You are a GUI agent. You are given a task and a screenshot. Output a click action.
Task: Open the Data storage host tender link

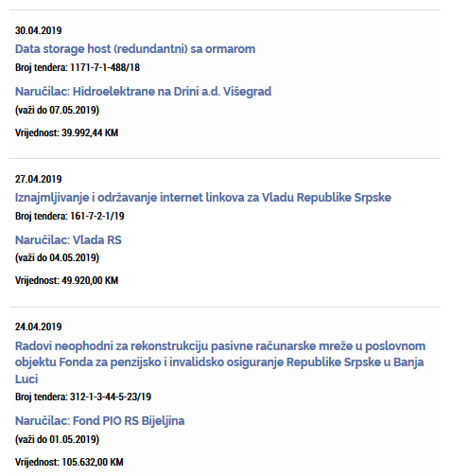tap(135, 49)
